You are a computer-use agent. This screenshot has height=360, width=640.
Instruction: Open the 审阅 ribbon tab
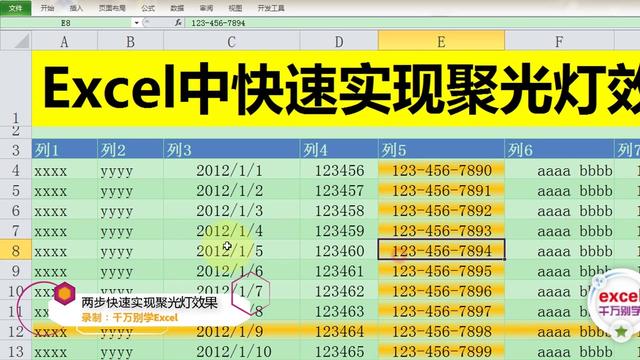[206, 8]
